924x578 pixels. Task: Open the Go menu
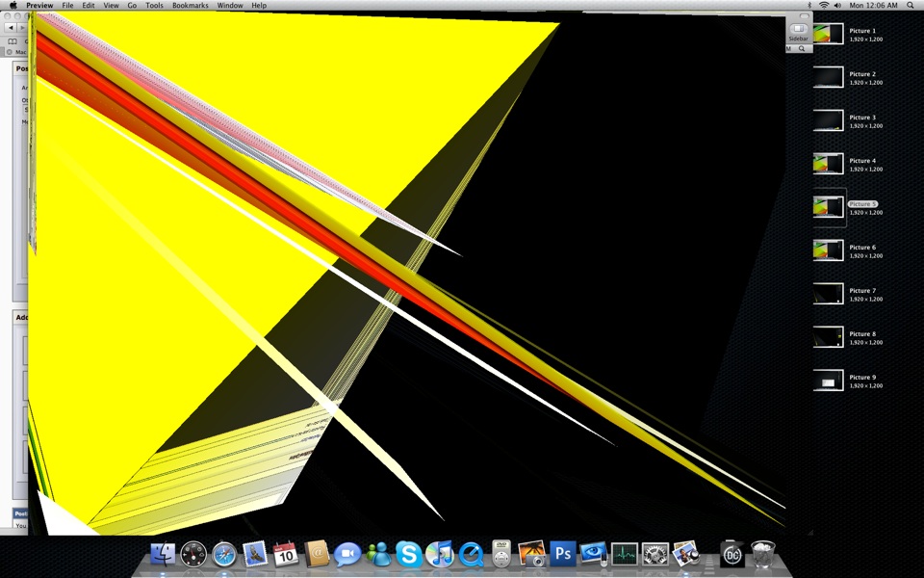click(x=132, y=5)
